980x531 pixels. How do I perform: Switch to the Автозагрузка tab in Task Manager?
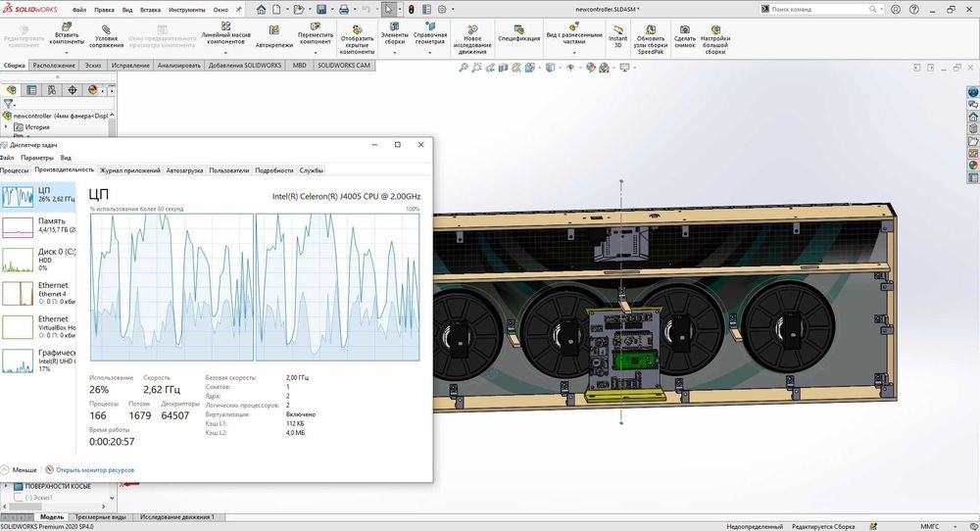tap(184, 170)
